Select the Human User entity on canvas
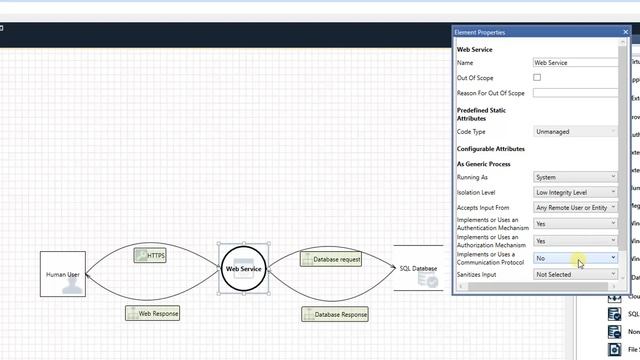Screen dimensions: 640x360 63,274
